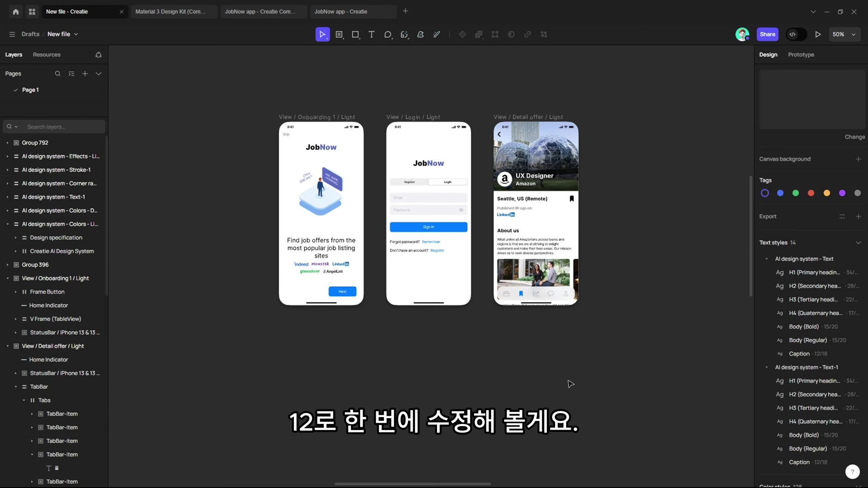Viewport: 868px width, 488px height.
Task: Open the page list view options icon
Action: [x=71, y=74]
